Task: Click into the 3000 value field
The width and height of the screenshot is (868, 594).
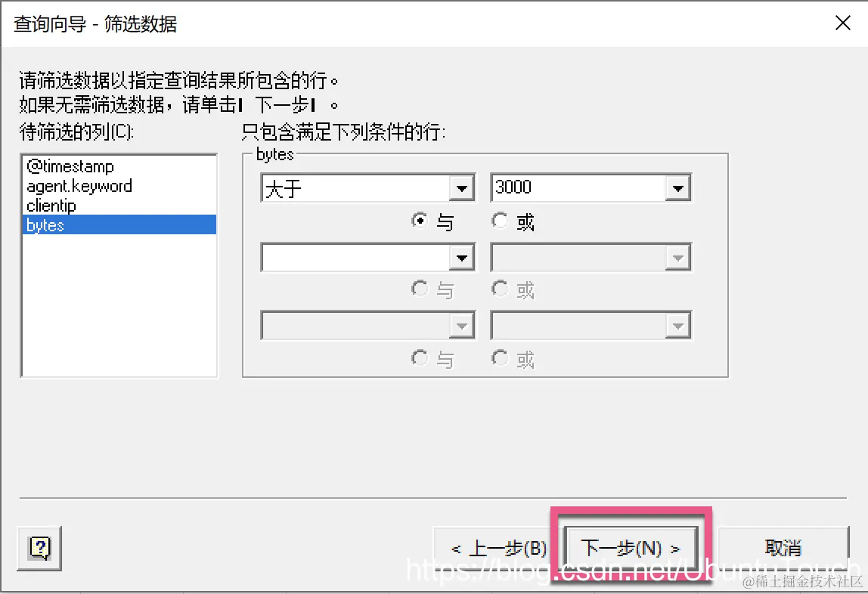Action: pos(578,188)
